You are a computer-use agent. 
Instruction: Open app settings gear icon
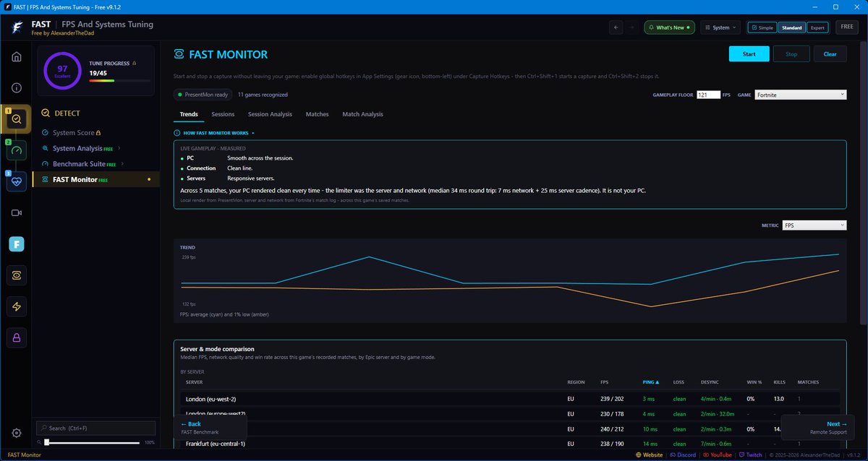(16, 433)
